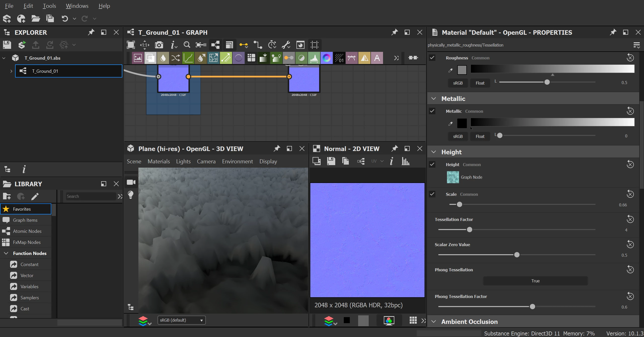Disable the Height Scale checkbox
The height and width of the screenshot is (337, 644).
coord(432,194)
